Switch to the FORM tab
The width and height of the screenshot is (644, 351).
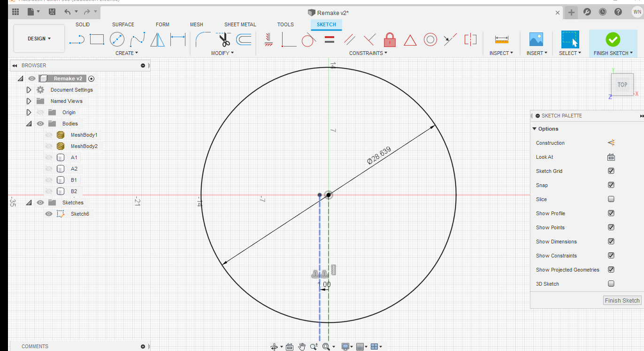click(162, 24)
